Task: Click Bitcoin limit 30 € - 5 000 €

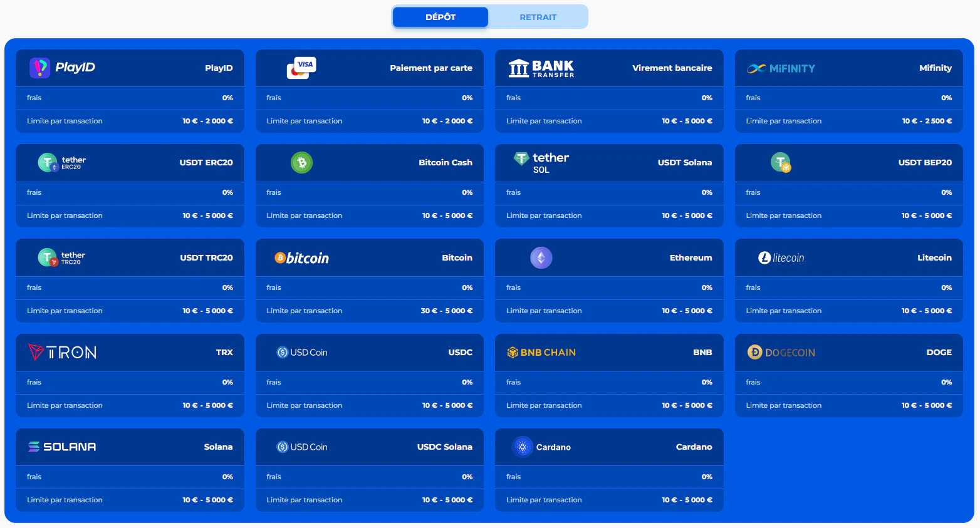Action: (447, 311)
